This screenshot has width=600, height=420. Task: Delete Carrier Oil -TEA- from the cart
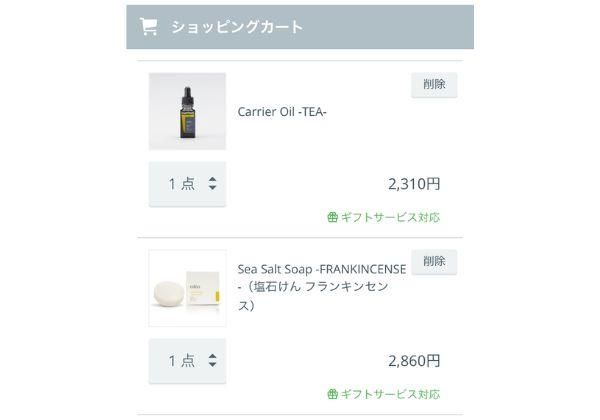[434, 85]
